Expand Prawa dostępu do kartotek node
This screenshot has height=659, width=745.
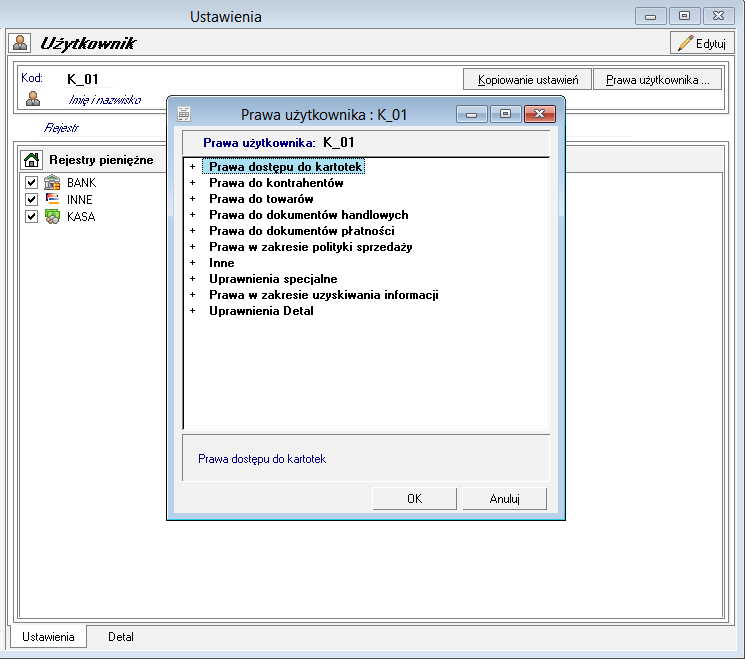pos(192,167)
